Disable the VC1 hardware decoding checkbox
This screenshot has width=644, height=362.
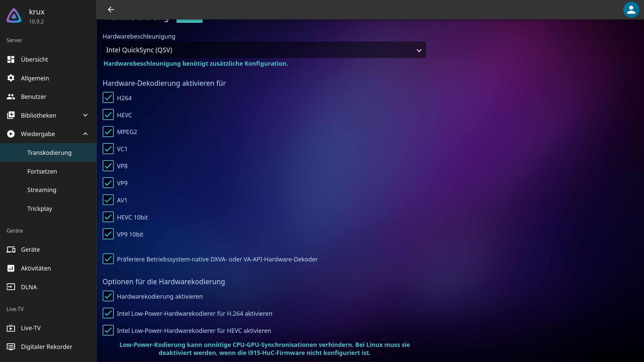108,148
